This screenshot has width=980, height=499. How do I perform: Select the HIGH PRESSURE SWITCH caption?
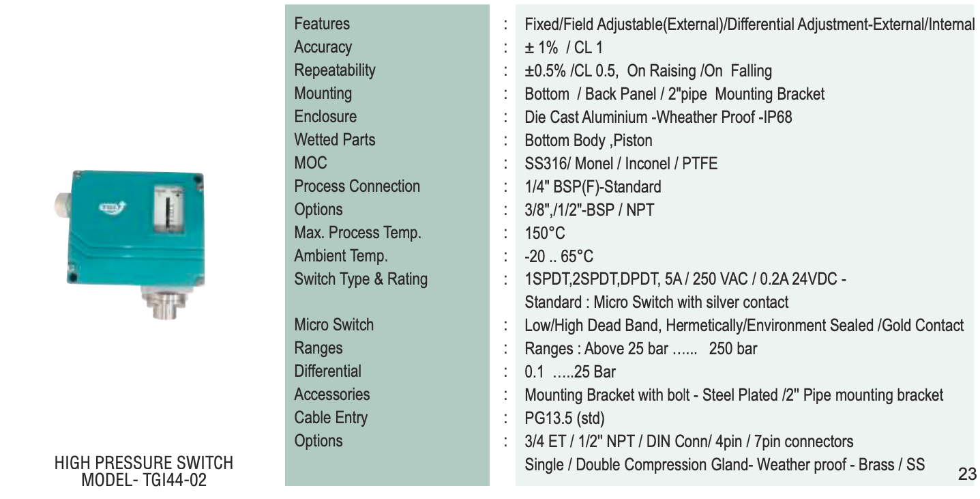tap(144, 463)
